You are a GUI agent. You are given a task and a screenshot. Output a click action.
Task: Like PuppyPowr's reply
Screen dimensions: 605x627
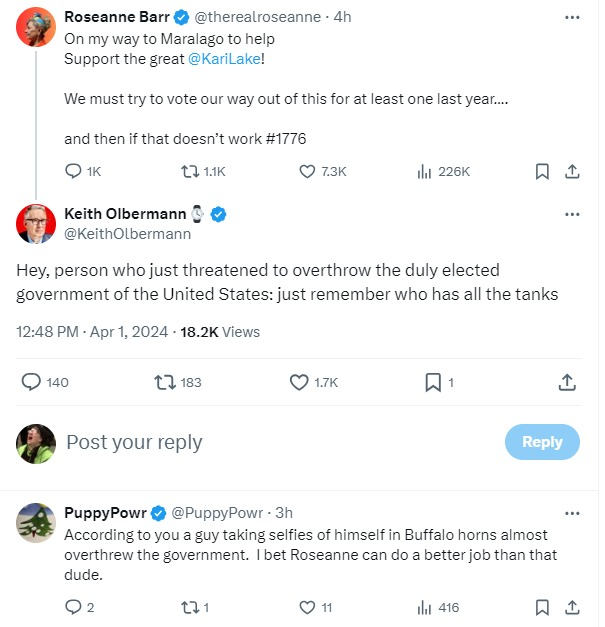pos(308,607)
